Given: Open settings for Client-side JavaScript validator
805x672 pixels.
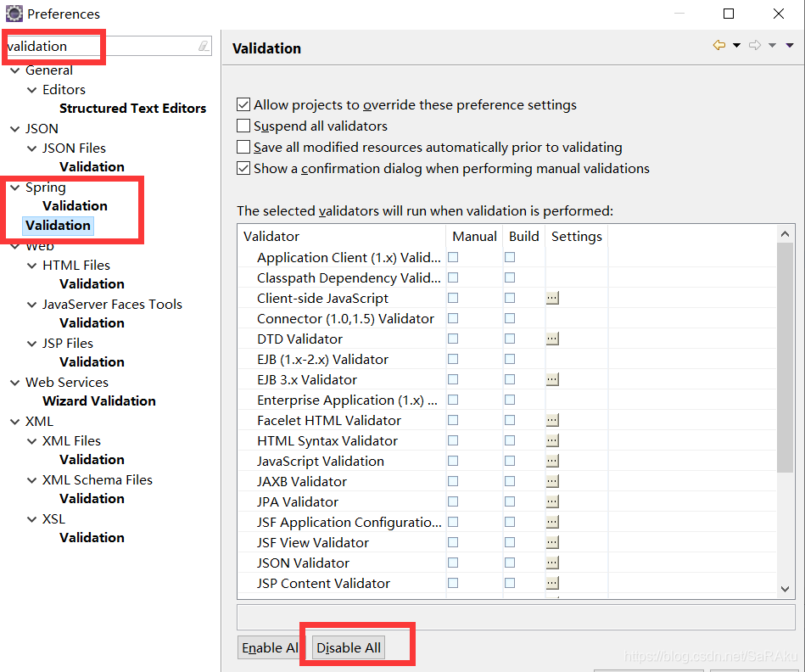Looking at the screenshot, I should (x=552, y=298).
